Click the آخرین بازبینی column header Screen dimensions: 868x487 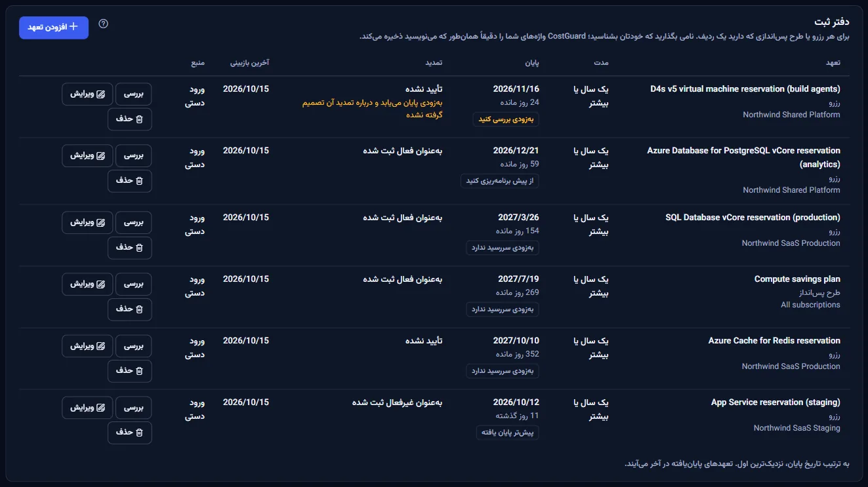coord(249,63)
